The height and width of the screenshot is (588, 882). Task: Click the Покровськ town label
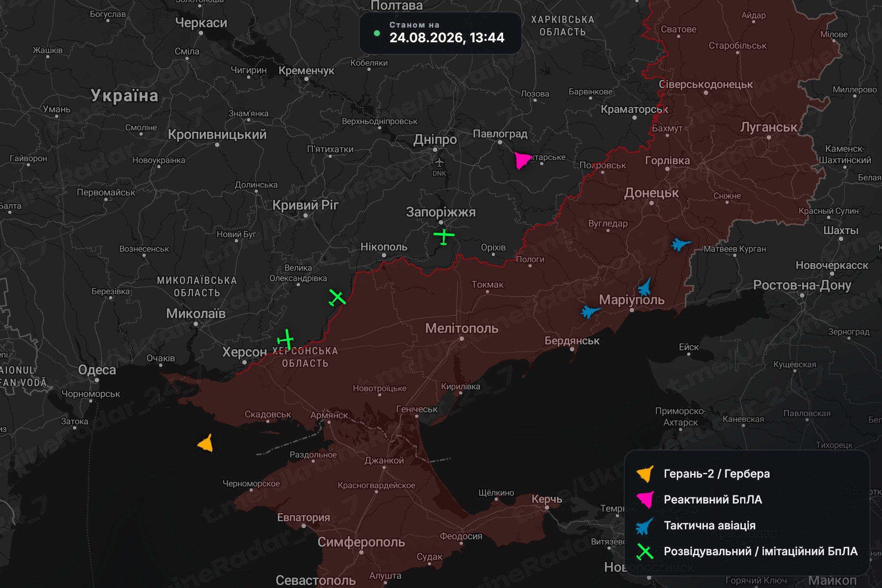[603, 166]
